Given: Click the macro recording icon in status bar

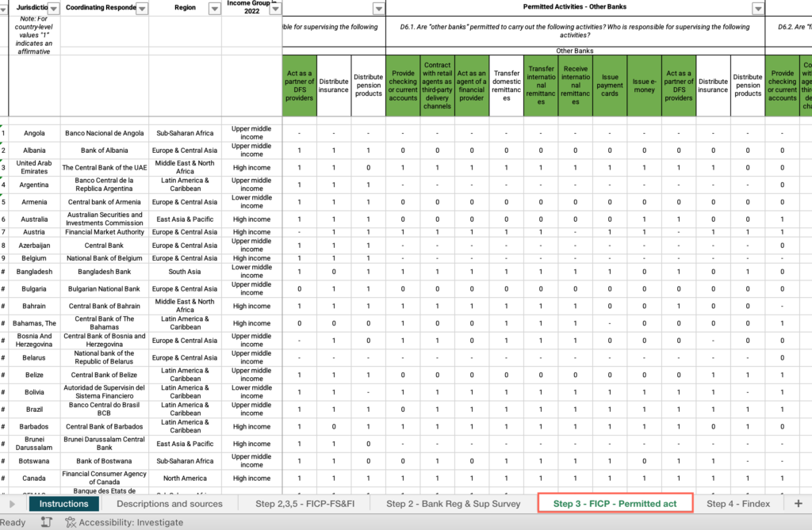Looking at the screenshot, I should 47,522.
